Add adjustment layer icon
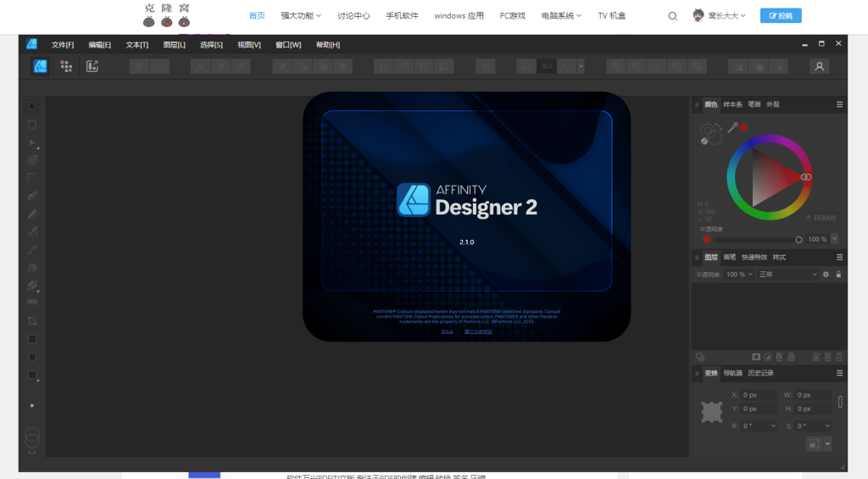This screenshot has height=479, width=868. pyautogui.click(x=768, y=357)
